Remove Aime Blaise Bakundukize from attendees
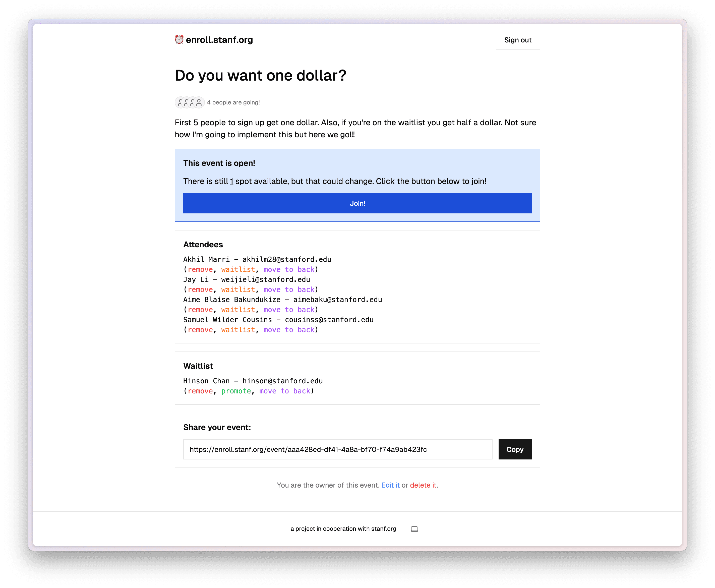Viewport: 715px width, 588px height. [x=200, y=310]
